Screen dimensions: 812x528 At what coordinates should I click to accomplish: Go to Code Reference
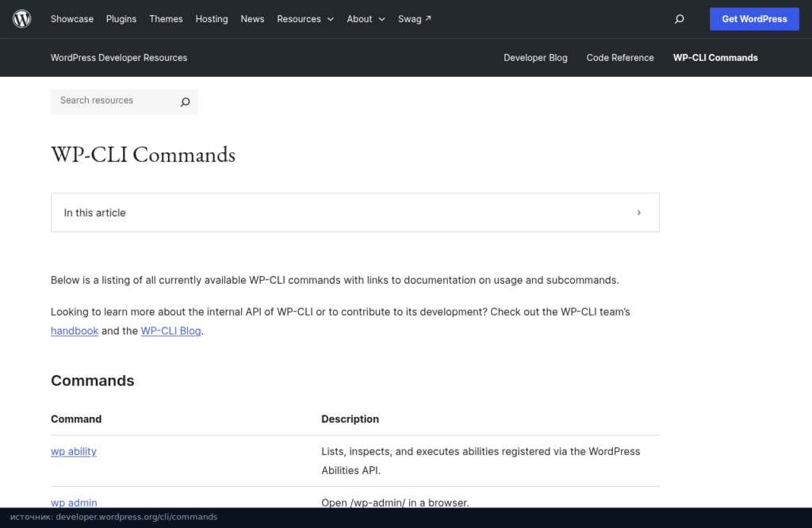coord(620,57)
